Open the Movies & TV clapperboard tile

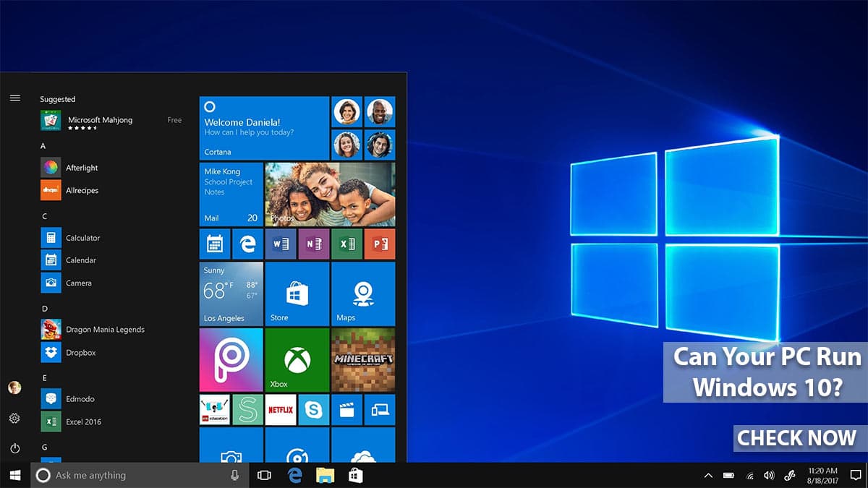tap(346, 409)
